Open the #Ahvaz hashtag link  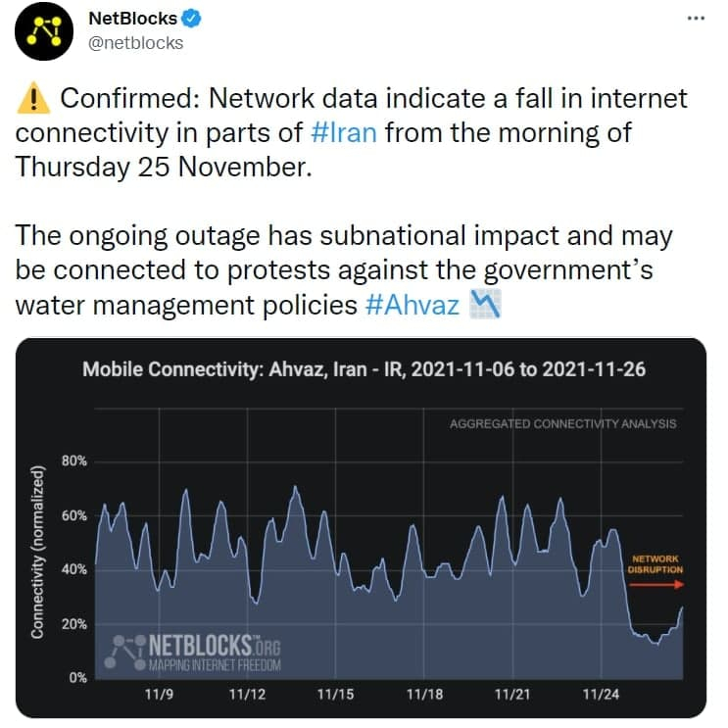pos(412,305)
